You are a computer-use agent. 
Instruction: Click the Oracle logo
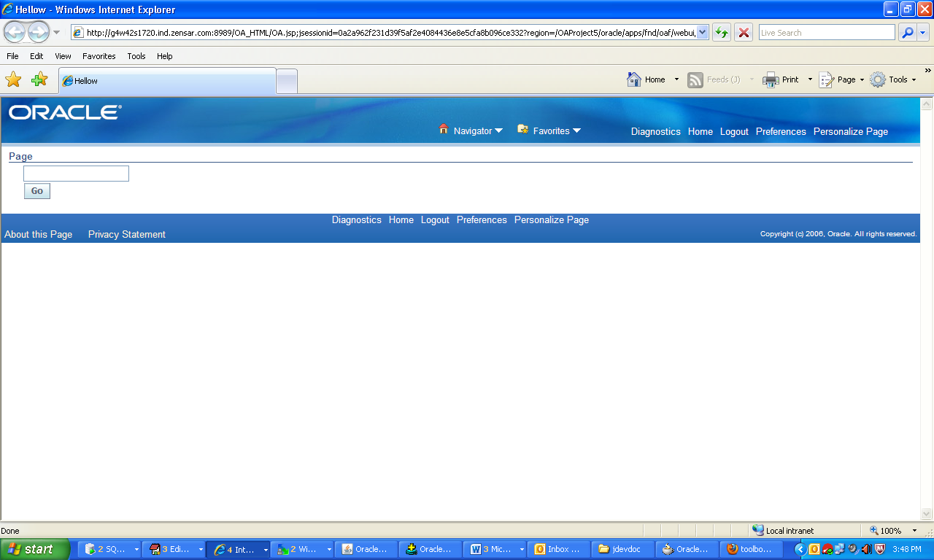65,112
